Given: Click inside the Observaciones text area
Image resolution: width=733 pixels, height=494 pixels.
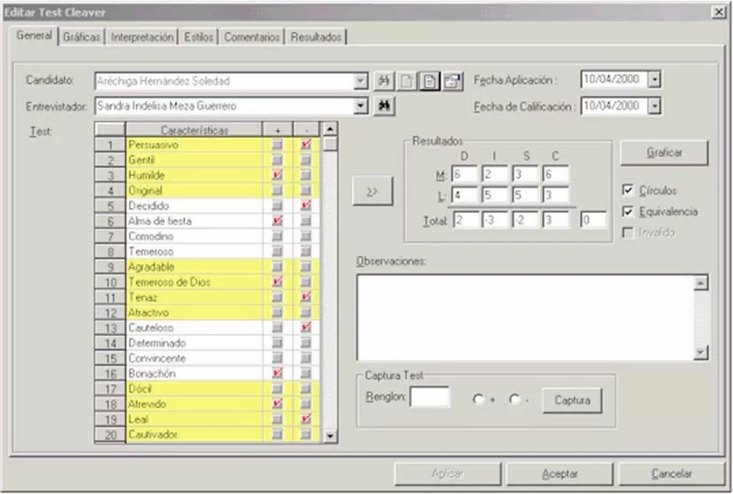Looking at the screenshot, I should (x=525, y=318).
